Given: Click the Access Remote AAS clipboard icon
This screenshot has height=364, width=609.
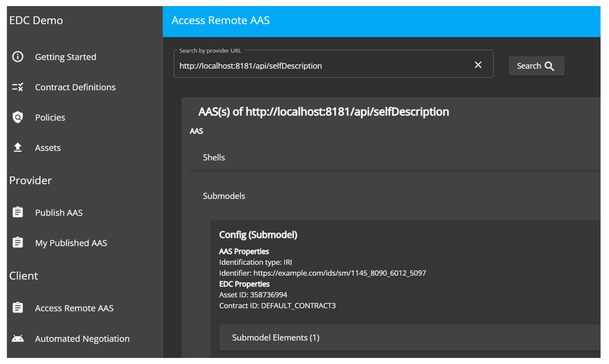Looking at the screenshot, I should pyautogui.click(x=18, y=308).
